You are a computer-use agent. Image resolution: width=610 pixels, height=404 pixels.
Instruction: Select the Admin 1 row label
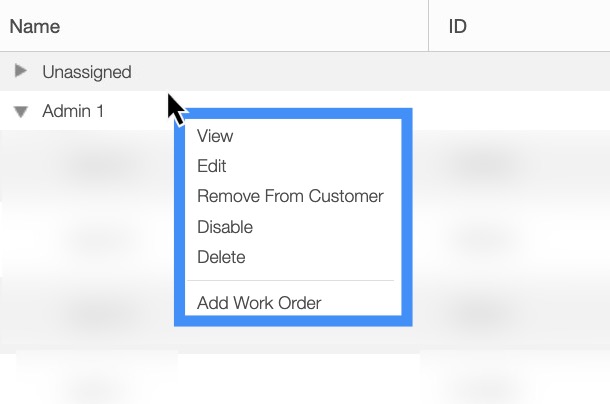[x=73, y=112]
